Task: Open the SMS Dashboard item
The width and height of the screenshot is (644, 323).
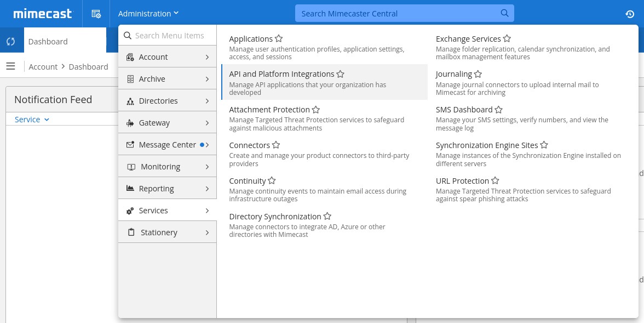Action: pyautogui.click(x=464, y=110)
